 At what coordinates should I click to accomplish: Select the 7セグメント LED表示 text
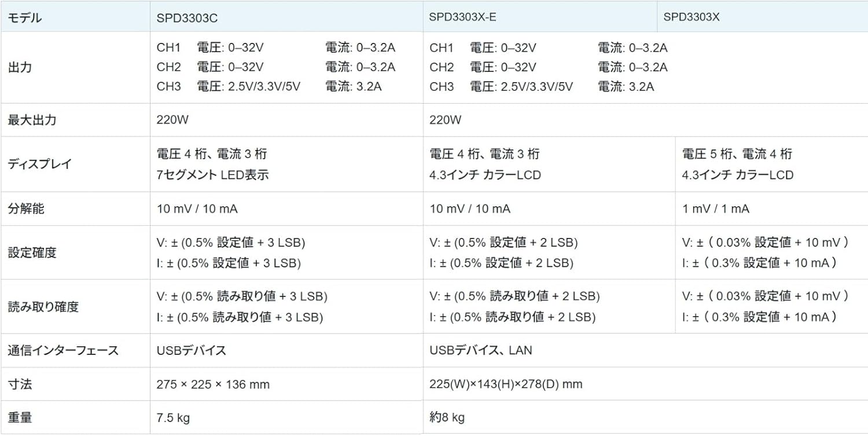pyautogui.click(x=212, y=175)
